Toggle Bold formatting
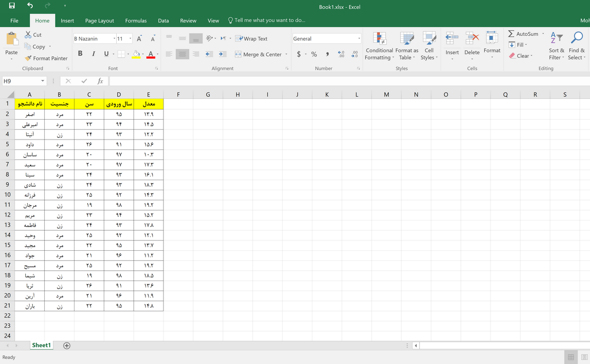 [x=80, y=54]
